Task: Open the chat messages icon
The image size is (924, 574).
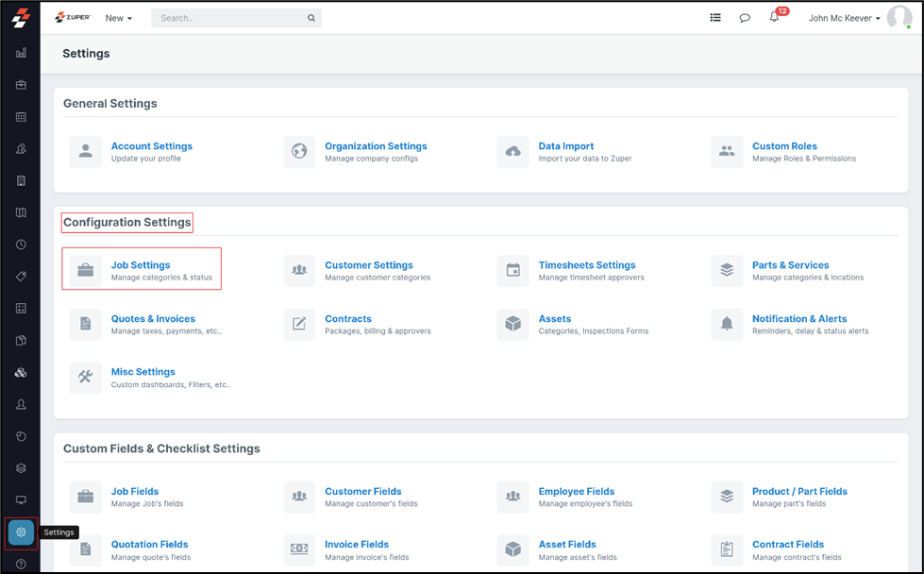Action: 745,18
